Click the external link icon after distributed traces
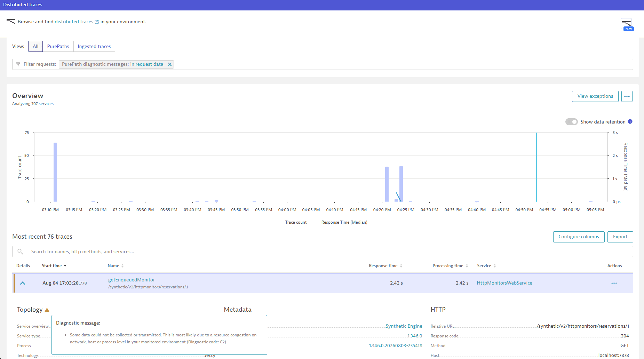Screen dimensions: 644x359 pos(97,22)
